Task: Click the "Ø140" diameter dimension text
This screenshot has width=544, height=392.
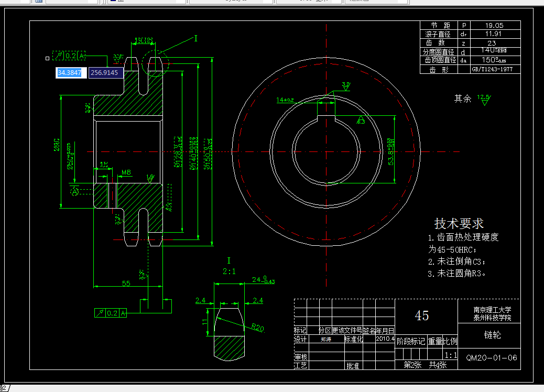Action: coord(193,153)
